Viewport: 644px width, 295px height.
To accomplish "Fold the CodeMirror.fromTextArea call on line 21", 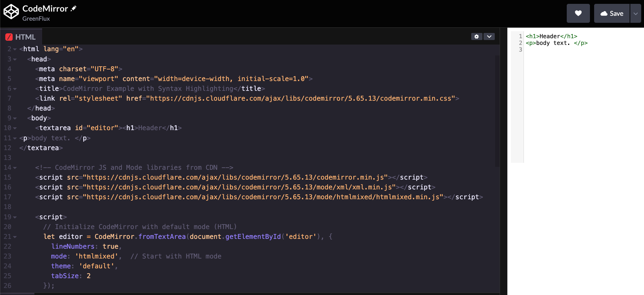I will (15, 237).
